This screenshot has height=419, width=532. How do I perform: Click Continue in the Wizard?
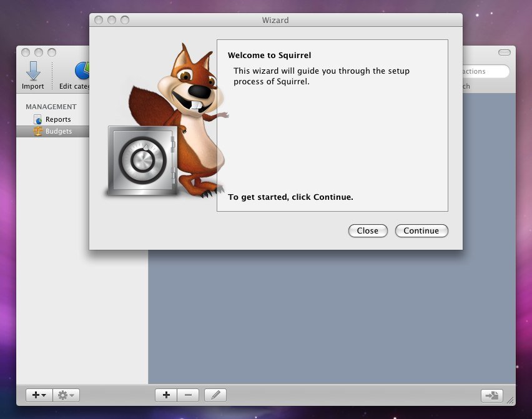click(x=421, y=230)
